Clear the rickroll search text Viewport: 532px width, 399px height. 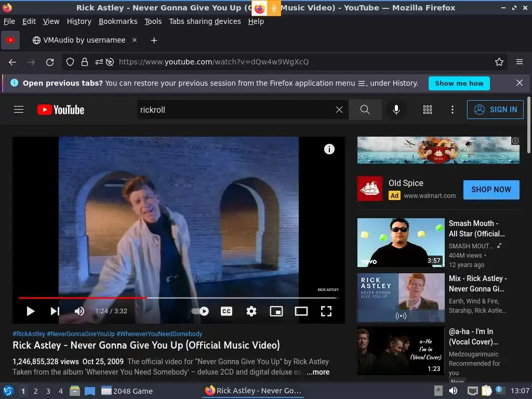tap(339, 110)
